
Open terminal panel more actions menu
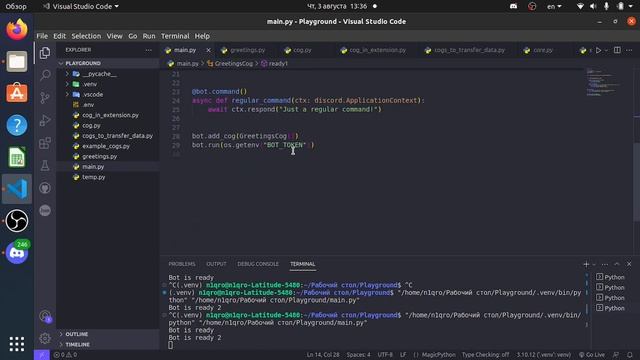604,264
